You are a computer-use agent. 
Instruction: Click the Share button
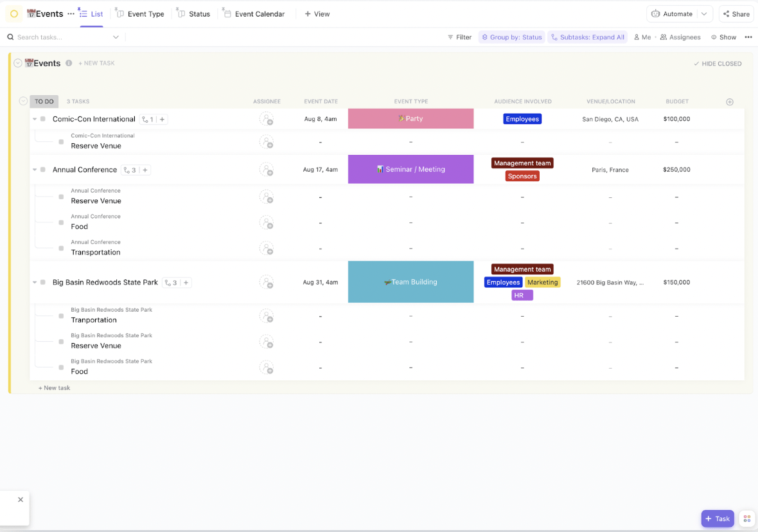click(736, 14)
